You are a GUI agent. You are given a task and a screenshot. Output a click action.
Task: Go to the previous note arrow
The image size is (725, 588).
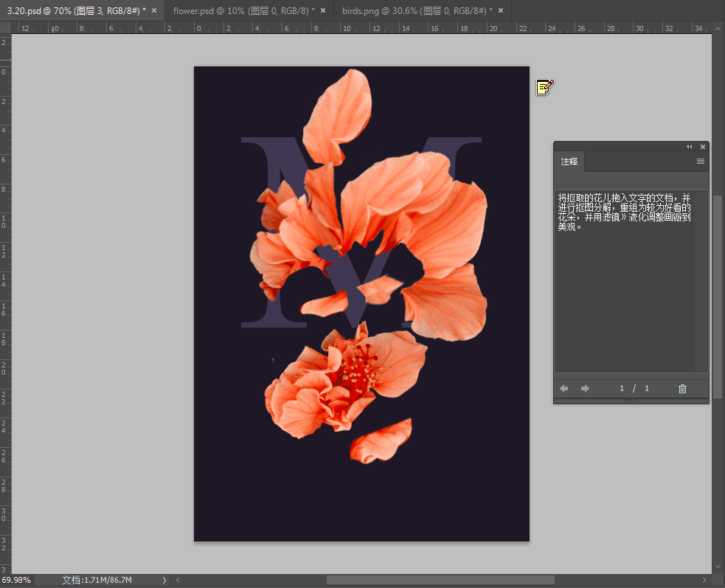coord(564,389)
